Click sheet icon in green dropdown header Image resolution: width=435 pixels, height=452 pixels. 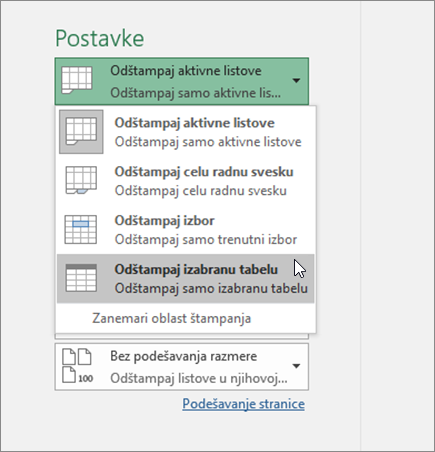[x=77, y=80]
